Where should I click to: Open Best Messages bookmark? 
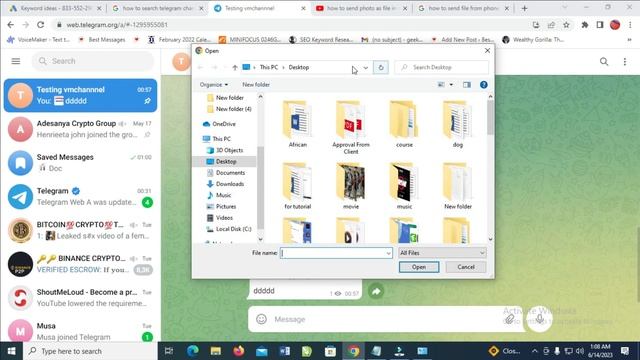coord(102,40)
